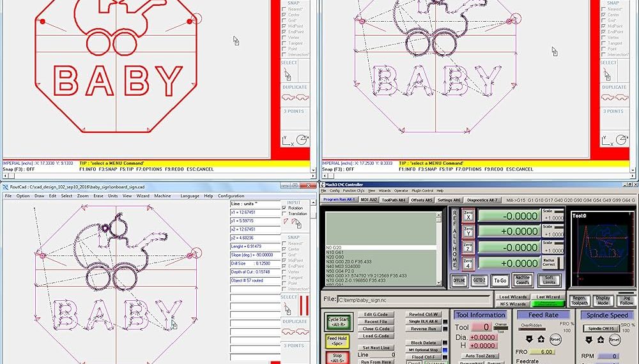Click the SELECT pointer icon in onboard_sign.cad window
Screen dimensions: 639x364
pyautogui.click(x=287, y=308)
